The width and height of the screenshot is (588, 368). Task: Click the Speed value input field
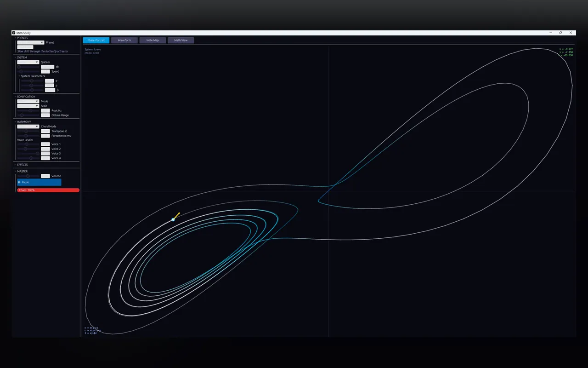pos(45,71)
